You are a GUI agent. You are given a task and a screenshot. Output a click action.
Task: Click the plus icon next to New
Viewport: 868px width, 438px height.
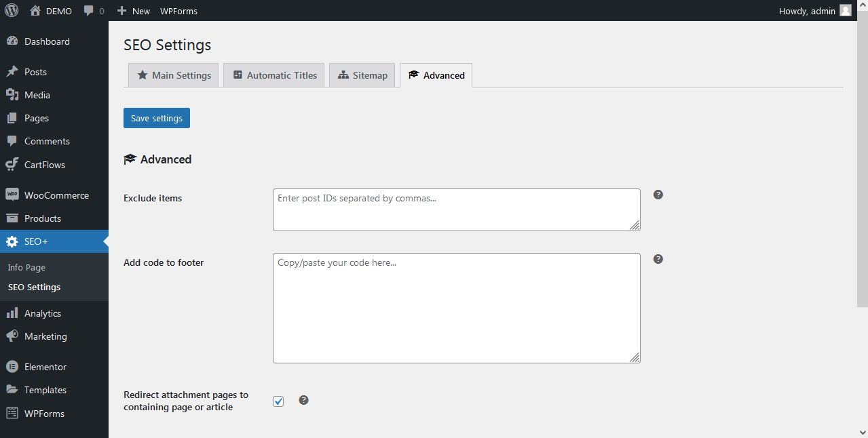tap(121, 11)
